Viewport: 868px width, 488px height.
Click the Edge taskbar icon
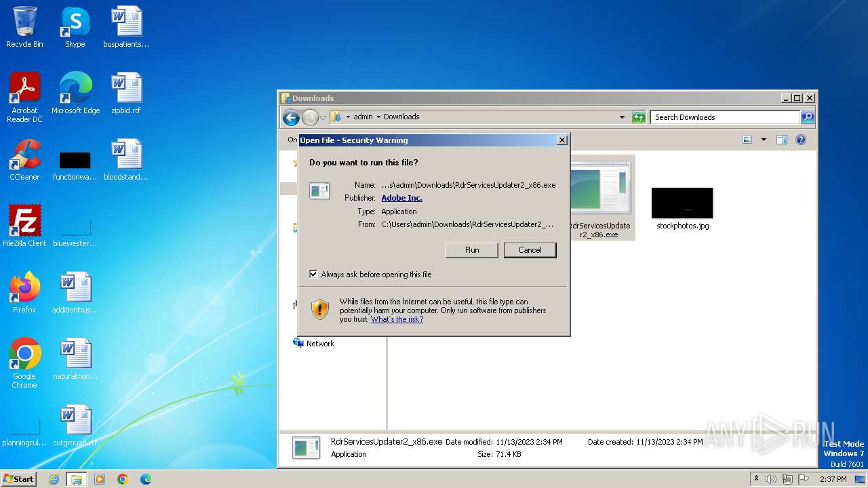click(146, 479)
